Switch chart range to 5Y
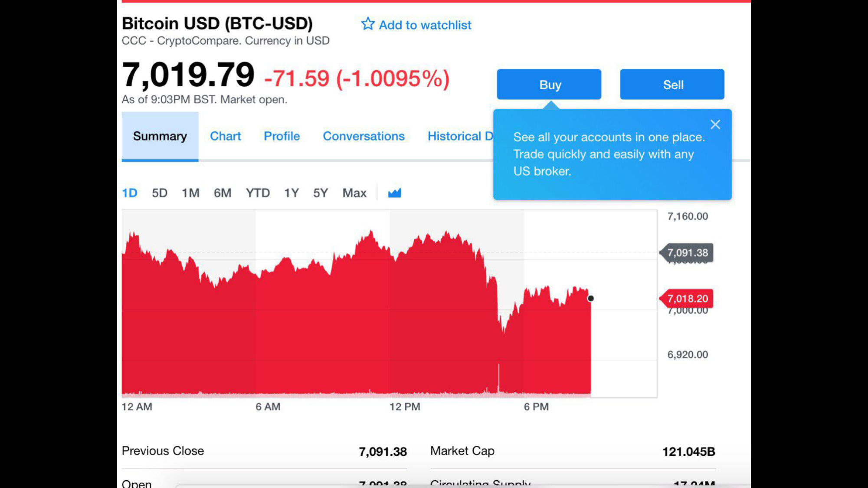This screenshot has width=868, height=488. tap(320, 193)
